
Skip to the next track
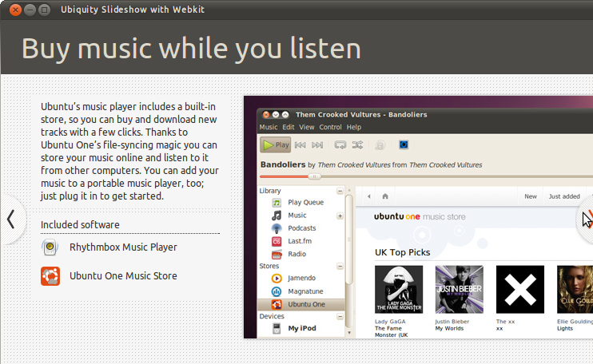click(x=317, y=145)
